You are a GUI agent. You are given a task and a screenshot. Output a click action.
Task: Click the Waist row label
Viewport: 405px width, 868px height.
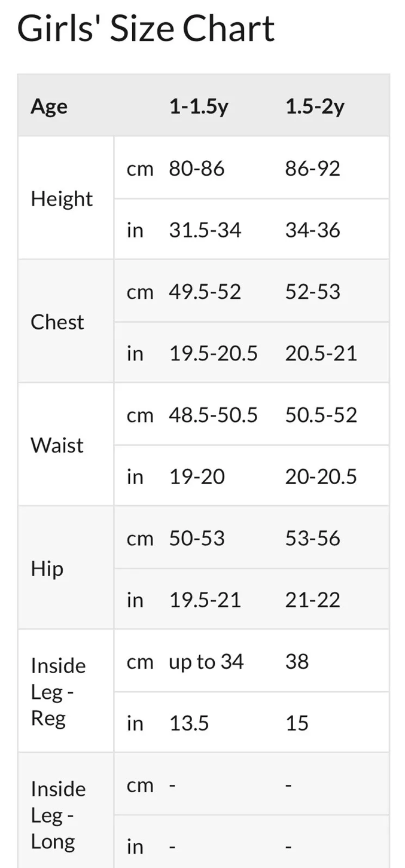tap(57, 445)
